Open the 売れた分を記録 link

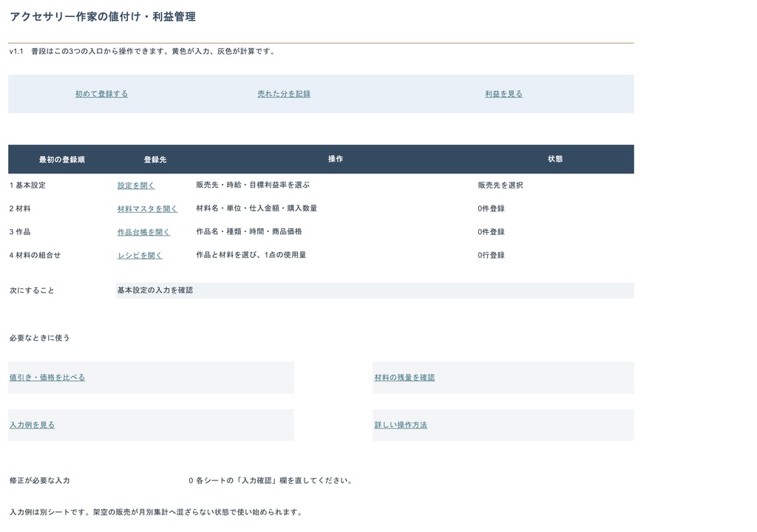coord(284,94)
